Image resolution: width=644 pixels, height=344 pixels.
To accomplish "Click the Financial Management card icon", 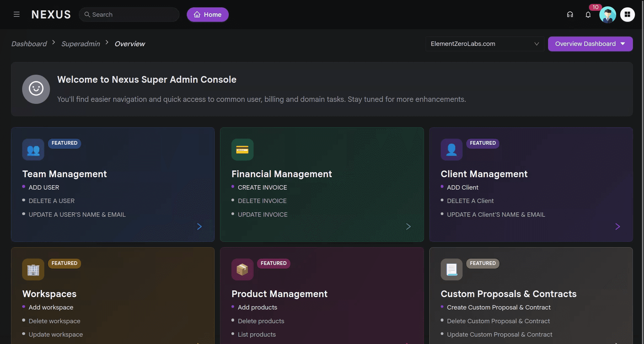I will point(242,149).
